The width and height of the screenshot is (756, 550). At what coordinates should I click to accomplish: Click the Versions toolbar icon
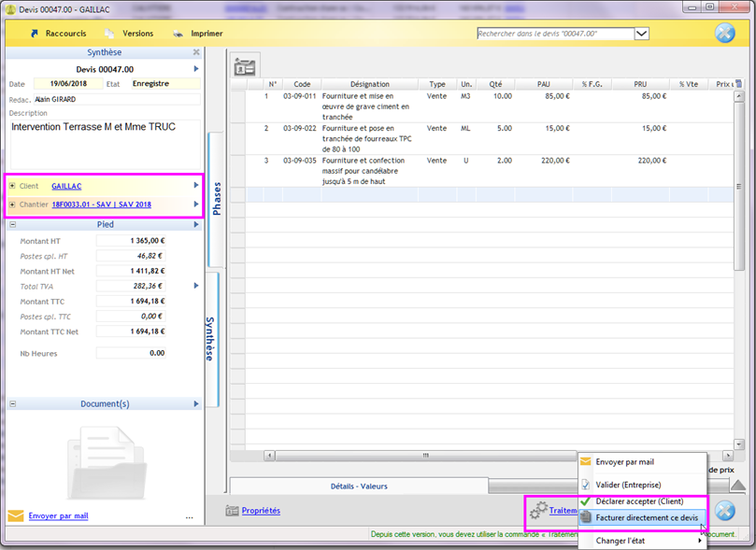pos(110,34)
